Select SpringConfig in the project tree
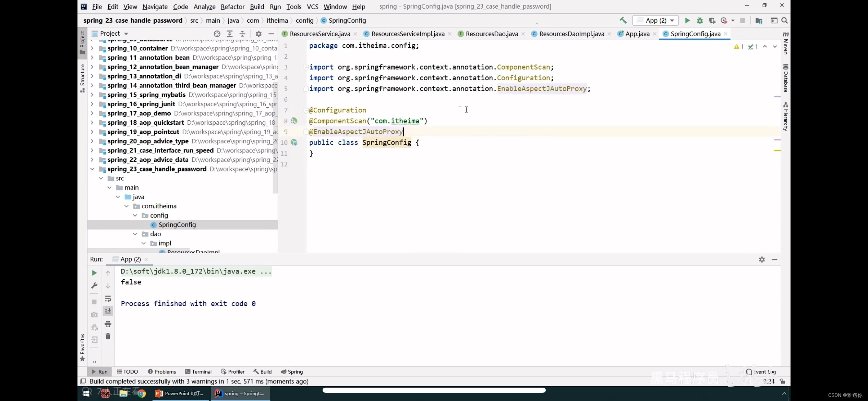 tap(177, 224)
